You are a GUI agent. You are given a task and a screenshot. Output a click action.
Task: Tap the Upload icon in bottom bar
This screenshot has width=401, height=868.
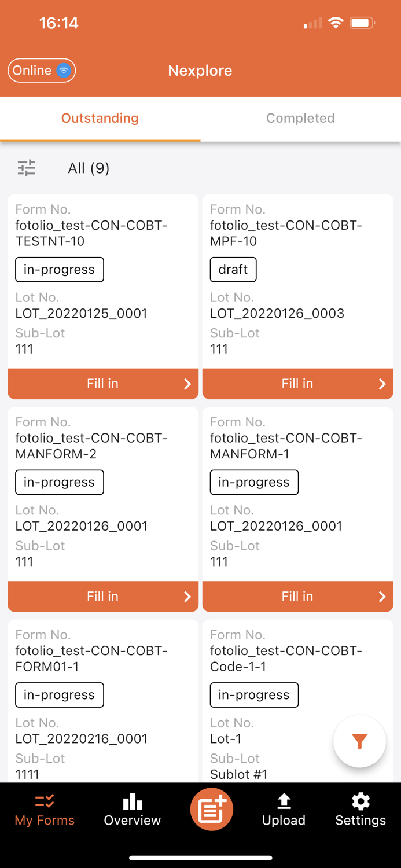pos(284,801)
